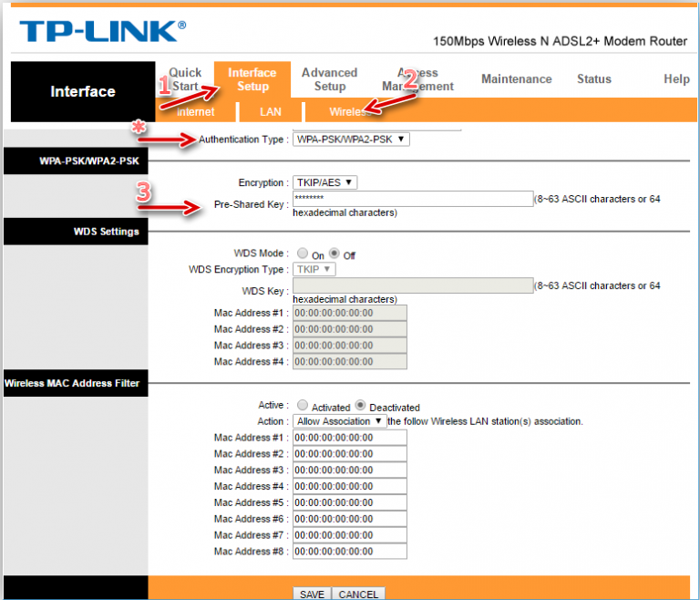Click the TP-LINK logo
The width and height of the screenshot is (700, 600).
(x=103, y=31)
